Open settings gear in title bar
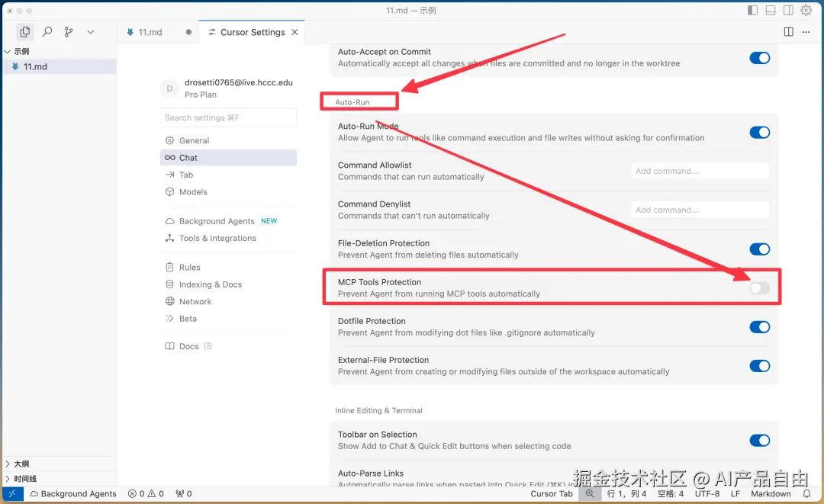The height and width of the screenshot is (504, 824). click(x=806, y=10)
